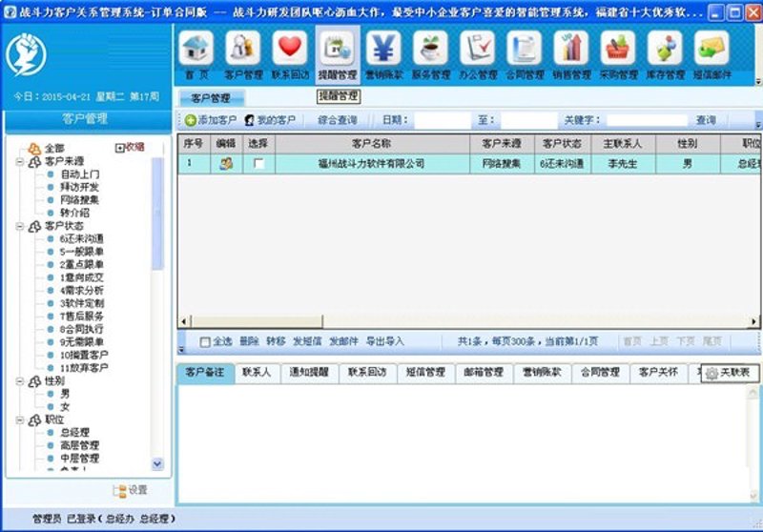Image resolution: width=763 pixels, height=532 pixels.
Task: Click the 导出导入 link
Action: [x=385, y=342]
